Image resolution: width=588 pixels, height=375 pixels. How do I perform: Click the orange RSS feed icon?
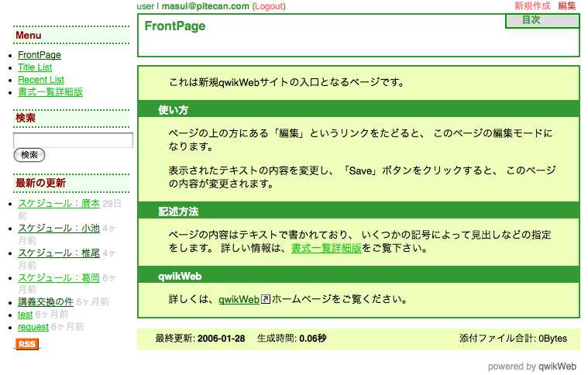click(27, 344)
